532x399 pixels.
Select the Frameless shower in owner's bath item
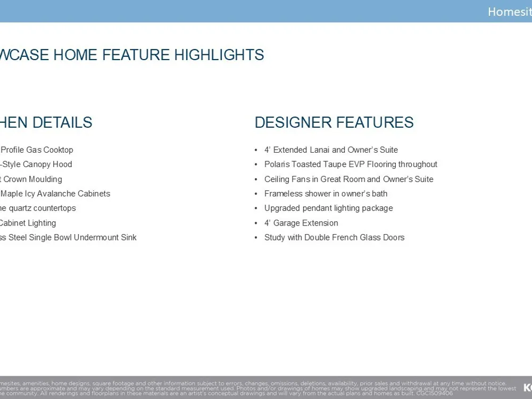326,194
